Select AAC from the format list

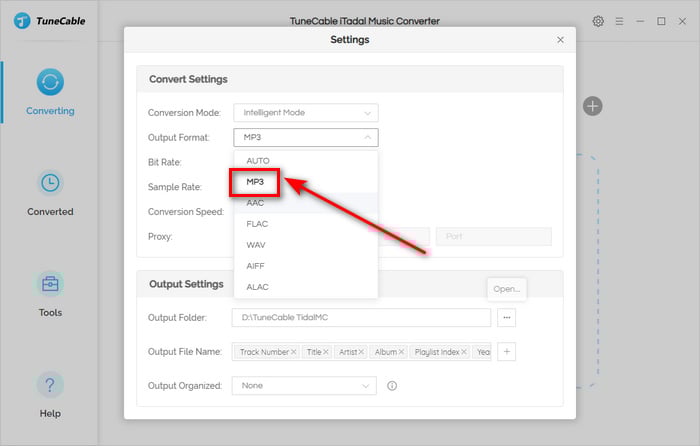tap(306, 203)
